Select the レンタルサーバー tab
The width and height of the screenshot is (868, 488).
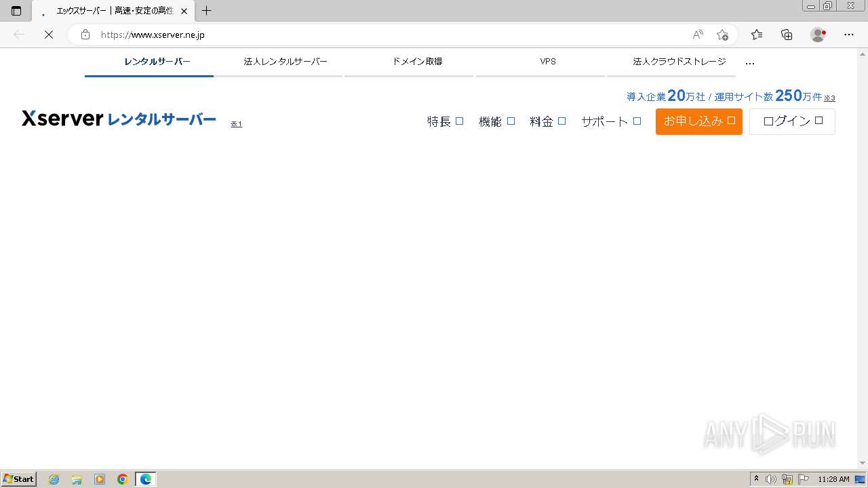click(x=149, y=62)
